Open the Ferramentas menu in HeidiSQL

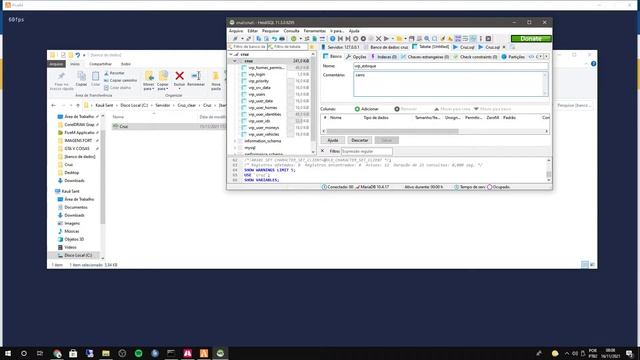coord(315,31)
